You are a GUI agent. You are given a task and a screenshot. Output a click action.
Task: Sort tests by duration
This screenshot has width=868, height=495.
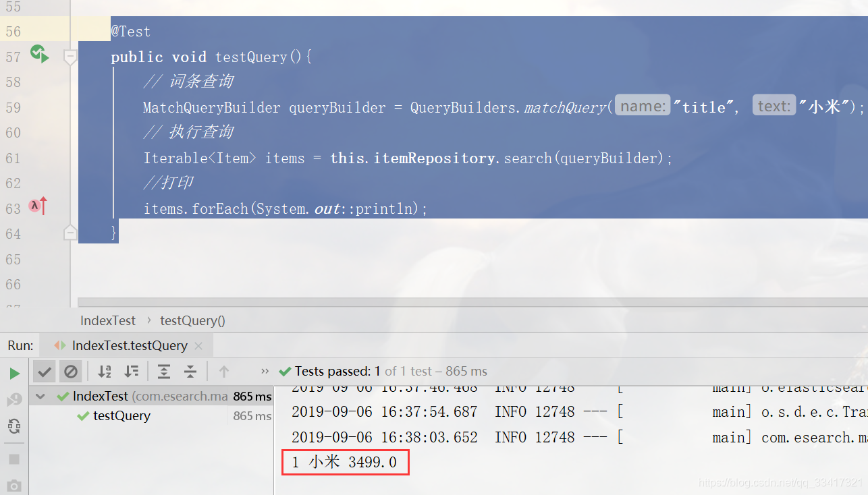pyautogui.click(x=131, y=371)
